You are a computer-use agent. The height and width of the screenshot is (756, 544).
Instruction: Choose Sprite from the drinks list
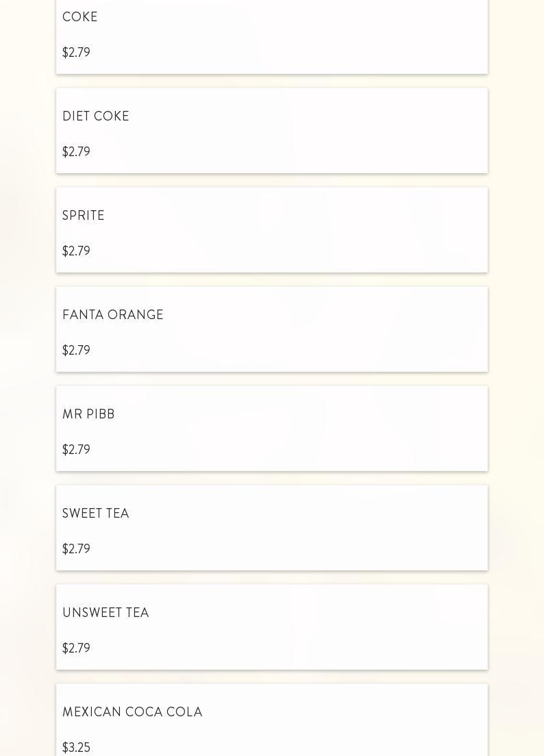tap(84, 216)
